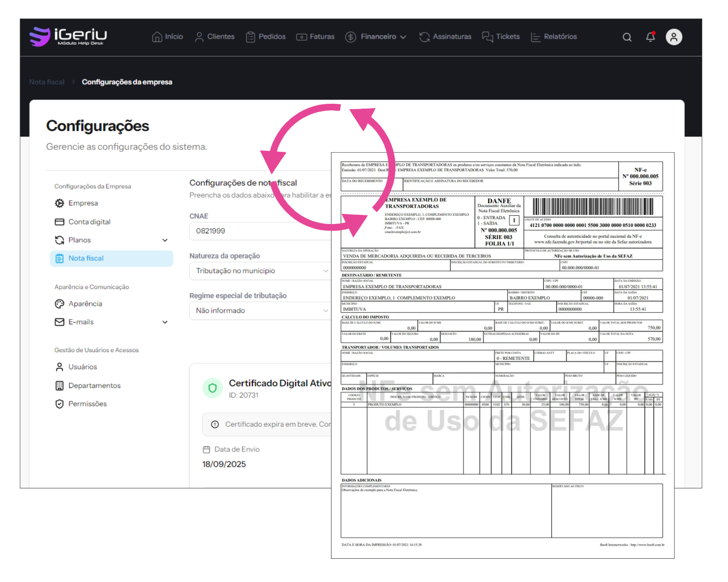Expand the E-mails submenu chevron
This screenshot has height=582, width=728.
(x=165, y=322)
